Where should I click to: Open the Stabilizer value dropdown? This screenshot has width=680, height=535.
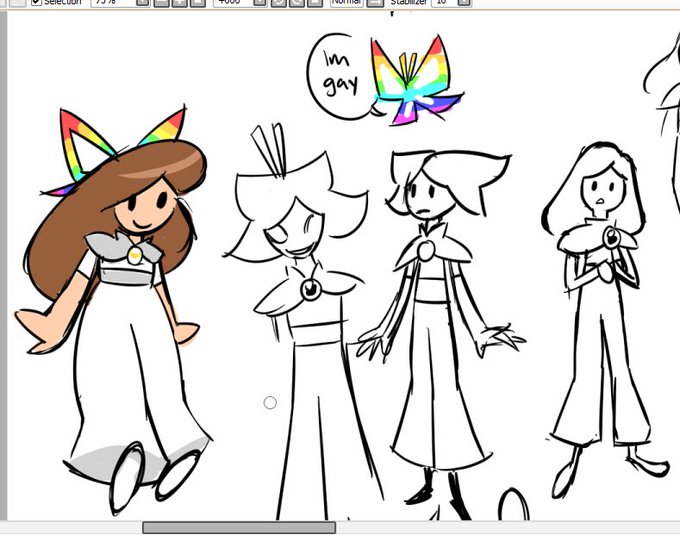click(464, 2)
